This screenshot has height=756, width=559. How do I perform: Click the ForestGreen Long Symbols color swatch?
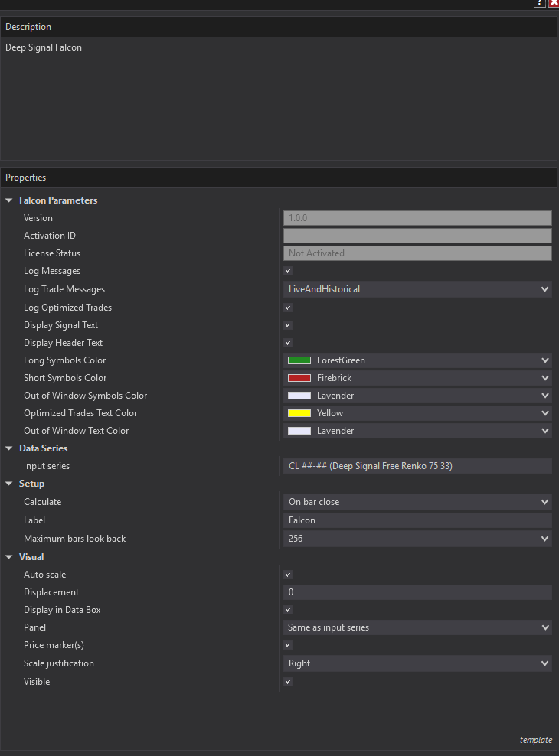[299, 360]
